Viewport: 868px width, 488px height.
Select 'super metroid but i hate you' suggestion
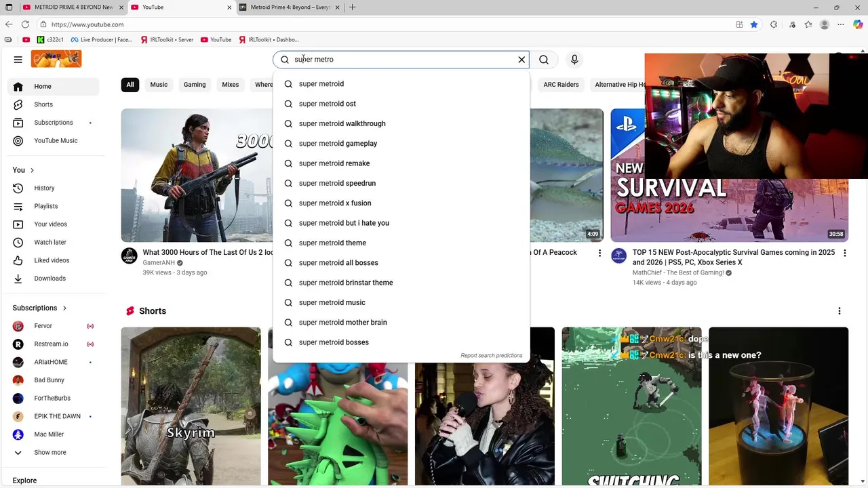coord(401,223)
